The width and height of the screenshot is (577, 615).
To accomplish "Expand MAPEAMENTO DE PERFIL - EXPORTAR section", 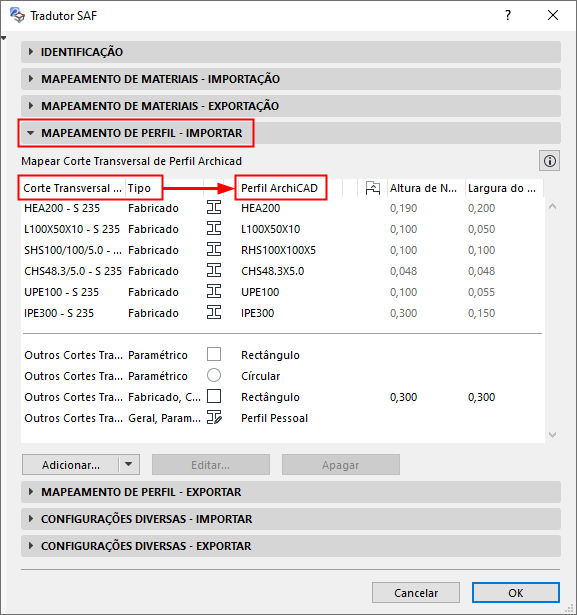I will click(x=291, y=492).
